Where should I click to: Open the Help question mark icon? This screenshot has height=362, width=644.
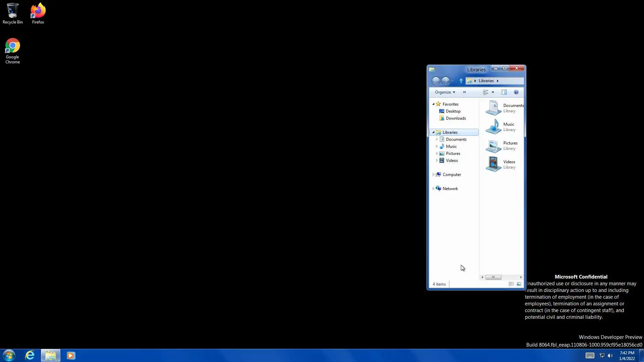click(516, 92)
